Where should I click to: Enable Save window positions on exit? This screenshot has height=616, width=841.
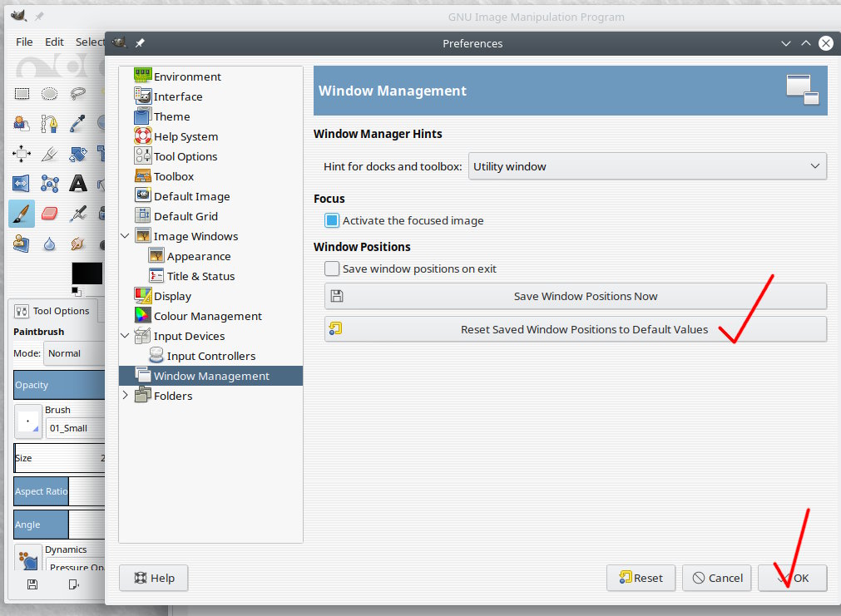coord(332,269)
